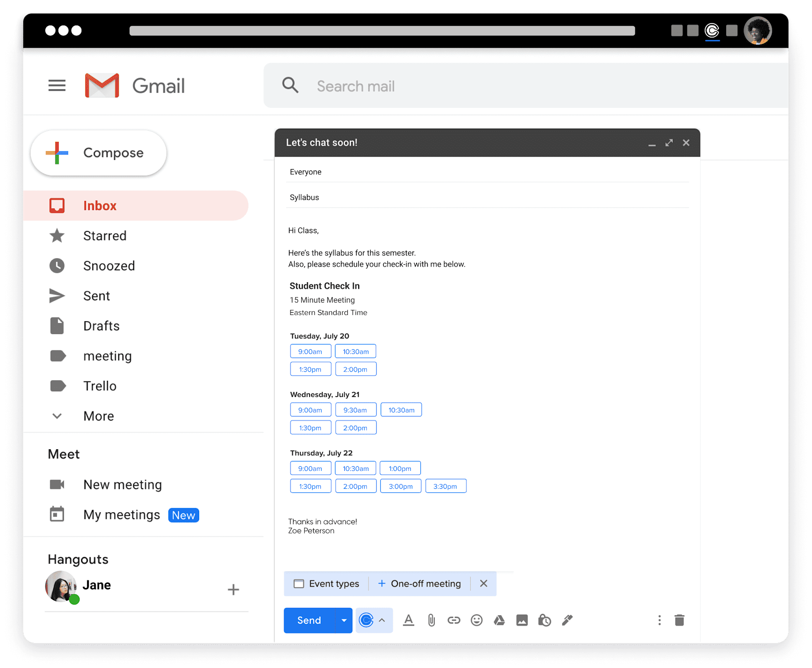
Task: Open the Inbox folder
Action: pyautogui.click(x=100, y=206)
